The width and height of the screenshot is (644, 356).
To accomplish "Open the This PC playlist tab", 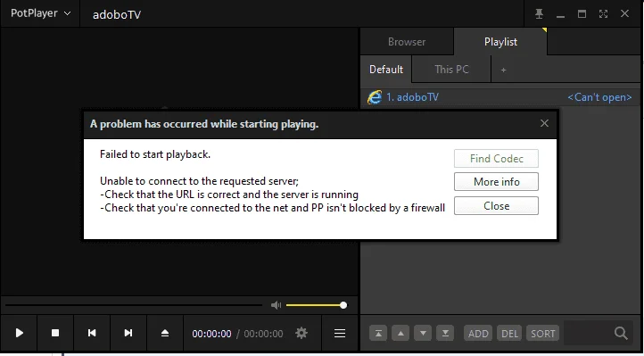I will click(451, 70).
